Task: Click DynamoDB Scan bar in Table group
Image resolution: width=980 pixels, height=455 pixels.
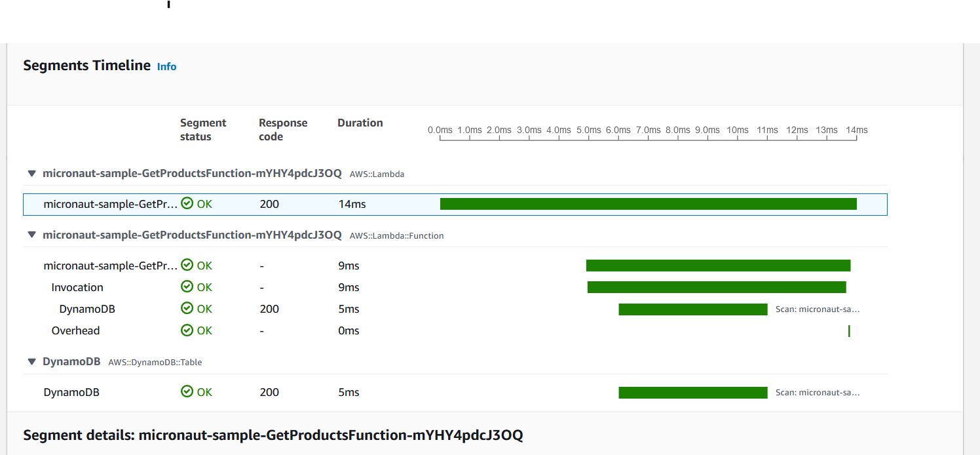Action: pyautogui.click(x=693, y=393)
